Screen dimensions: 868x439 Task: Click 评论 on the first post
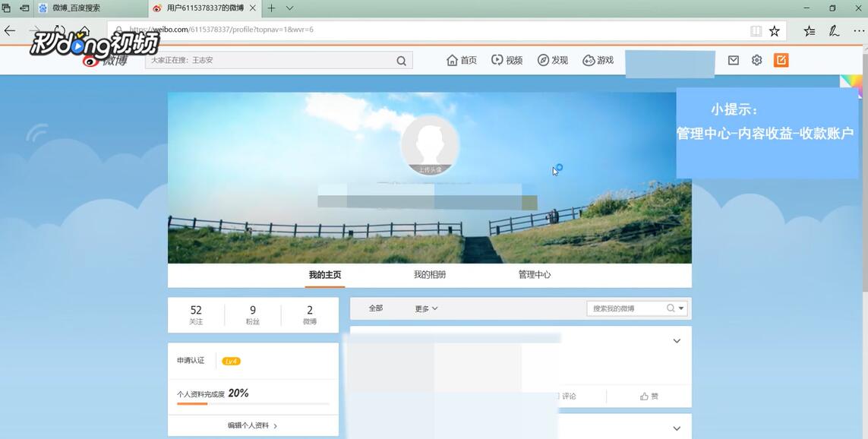click(x=567, y=396)
